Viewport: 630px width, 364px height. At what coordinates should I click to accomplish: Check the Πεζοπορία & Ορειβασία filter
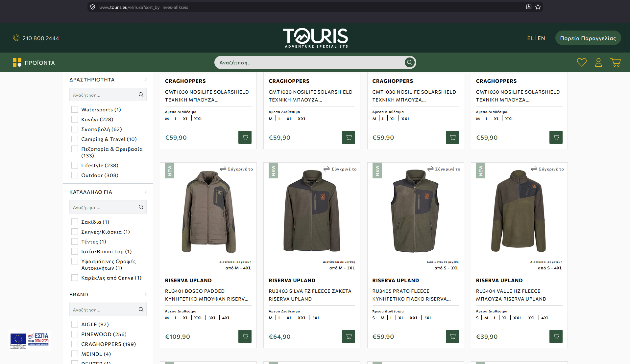[75, 149]
